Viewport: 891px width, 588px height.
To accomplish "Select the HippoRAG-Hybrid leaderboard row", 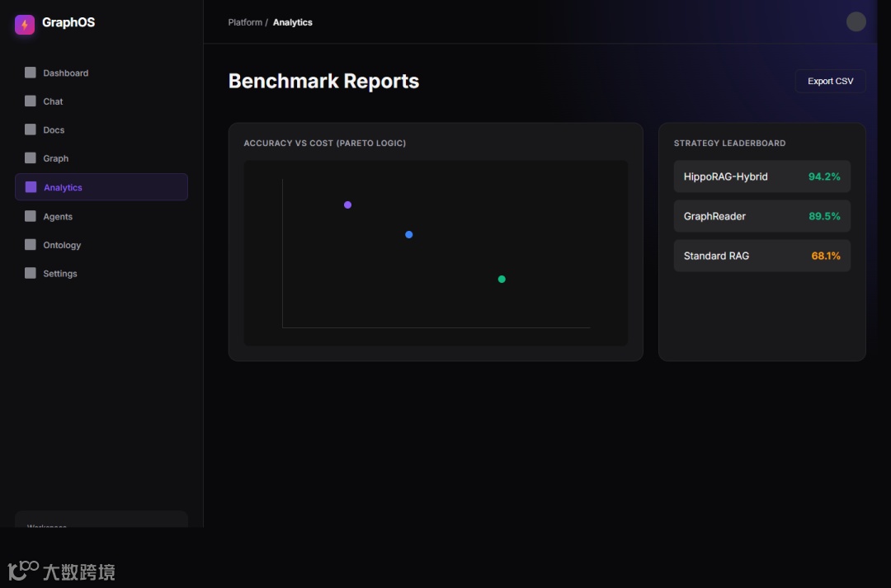I will coord(762,176).
